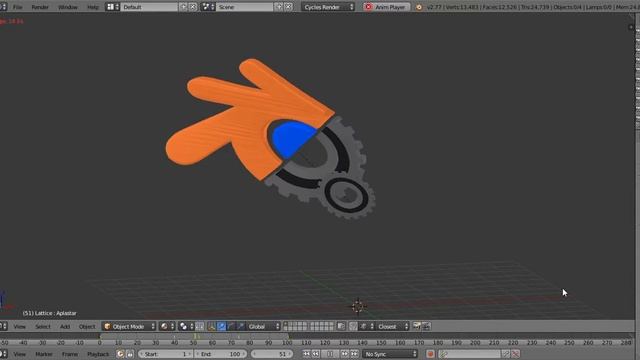Toggle manipulate center points icon
The width and height of the screenshot is (640, 360).
[x=200, y=326]
